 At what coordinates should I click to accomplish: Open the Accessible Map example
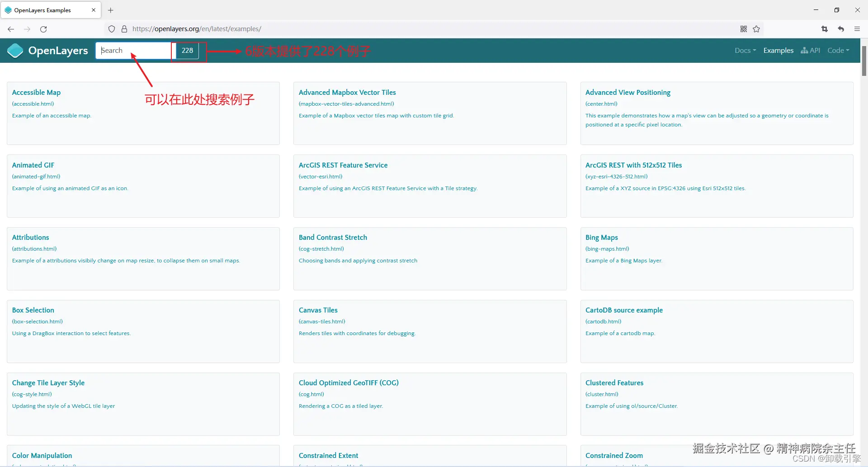pyautogui.click(x=36, y=93)
